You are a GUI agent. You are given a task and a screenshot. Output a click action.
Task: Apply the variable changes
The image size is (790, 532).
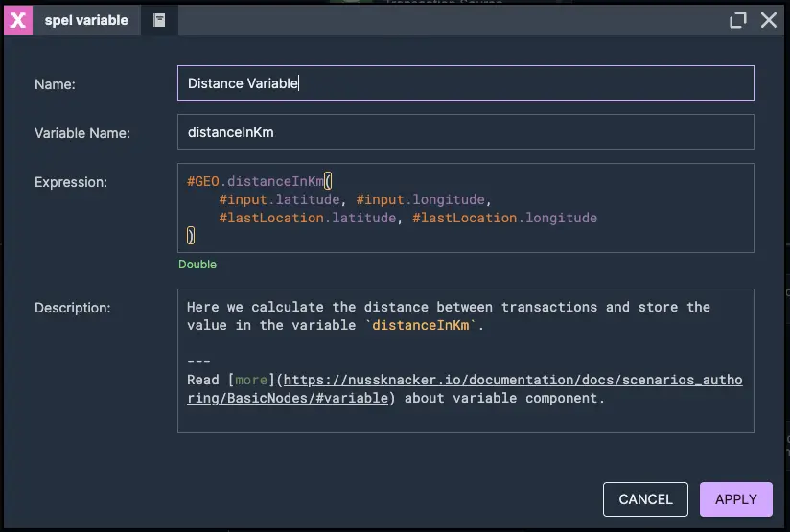(x=736, y=499)
